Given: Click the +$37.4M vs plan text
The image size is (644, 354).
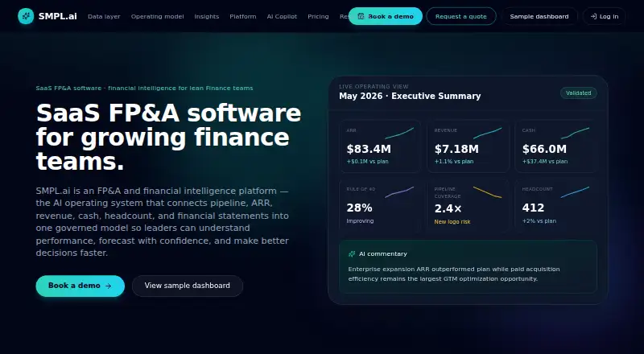Looking at the screenshot, I should 545,162.
